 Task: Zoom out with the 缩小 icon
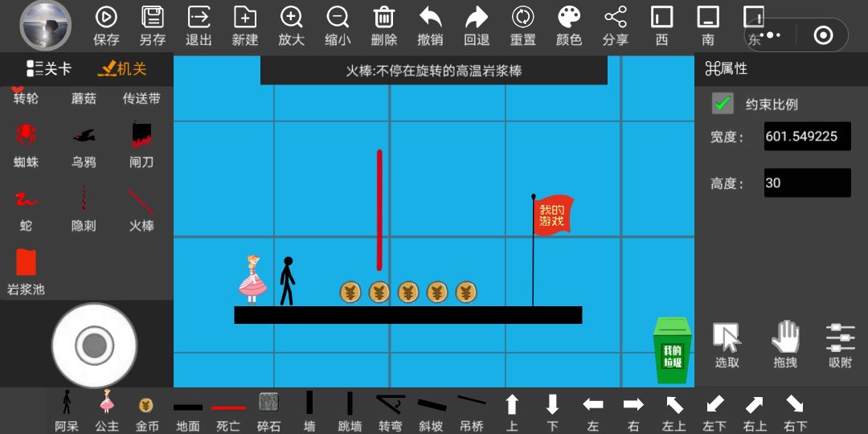coord(338,17)
